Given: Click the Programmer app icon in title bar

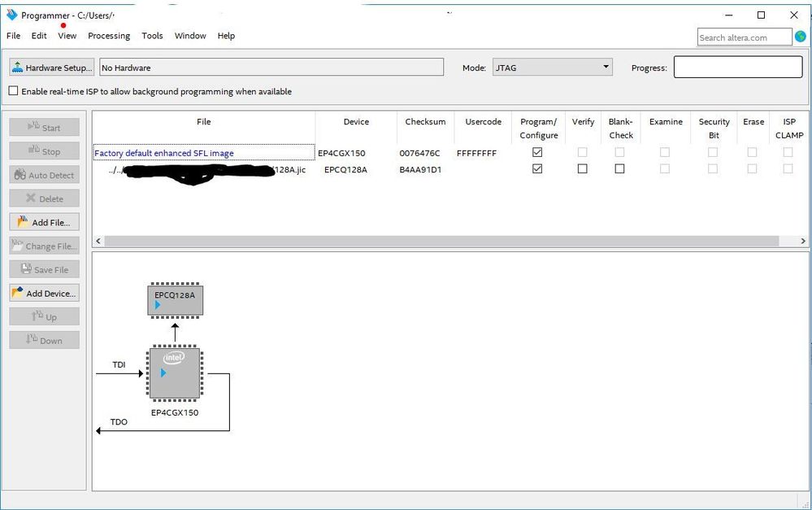Looking at the screenshot, I should point(12,15).
